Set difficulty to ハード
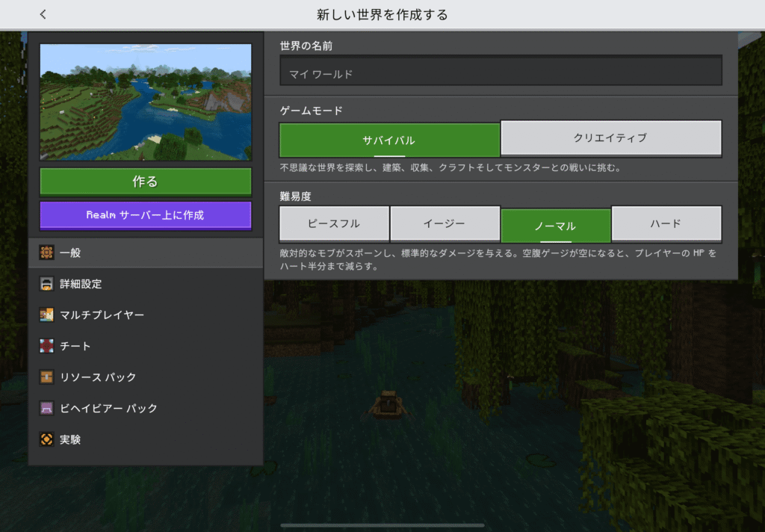 666,223
